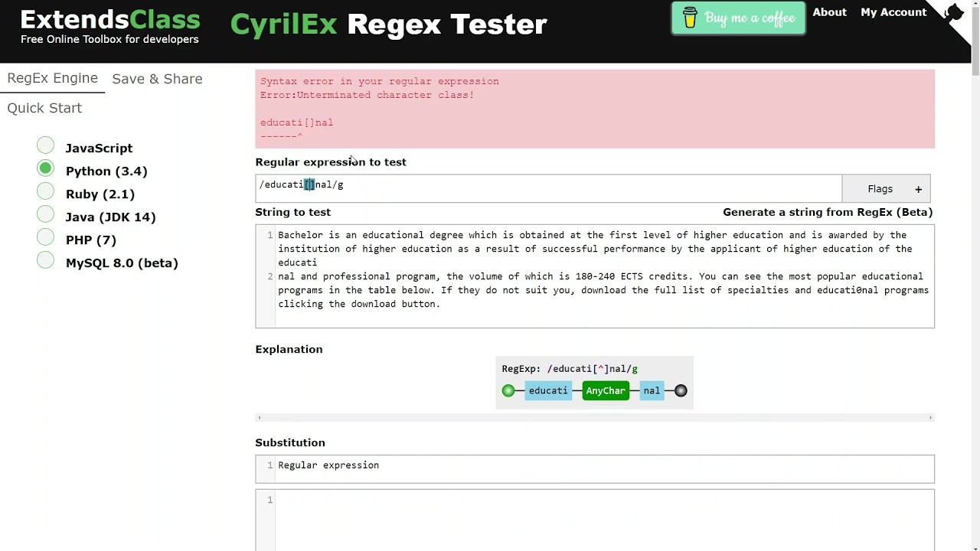Select the JavaScript engine radio
This screenshot has width=980, height=551.
(x=45, y=145)
